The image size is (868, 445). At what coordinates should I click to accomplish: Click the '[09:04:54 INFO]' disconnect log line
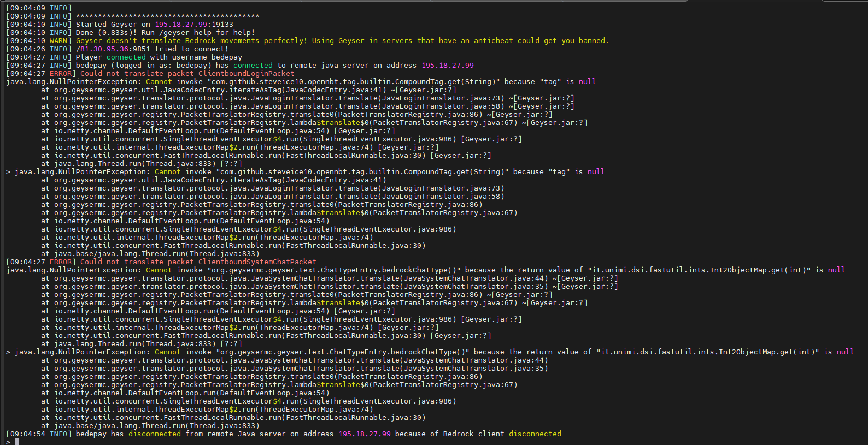click(x=284, y=434)
